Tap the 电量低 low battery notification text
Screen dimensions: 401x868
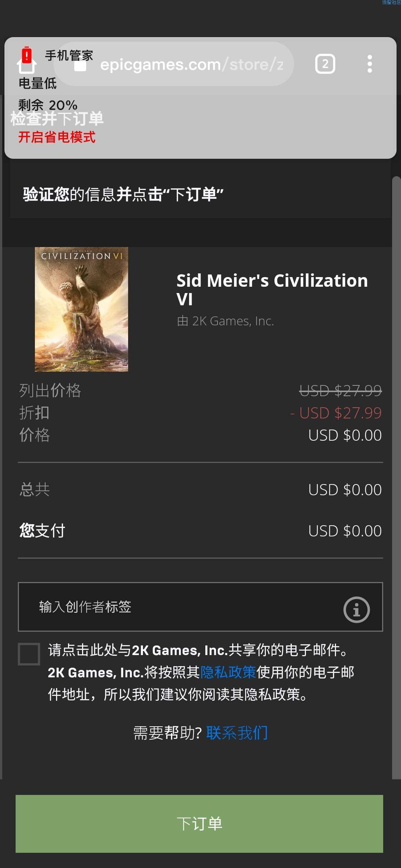coord(38,83)
